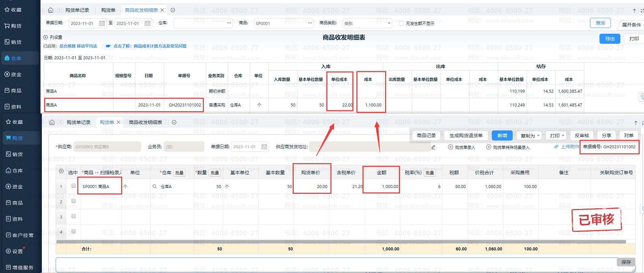Expand the 商品类别 dropdown
644x273 pixels.
(389, 23)
